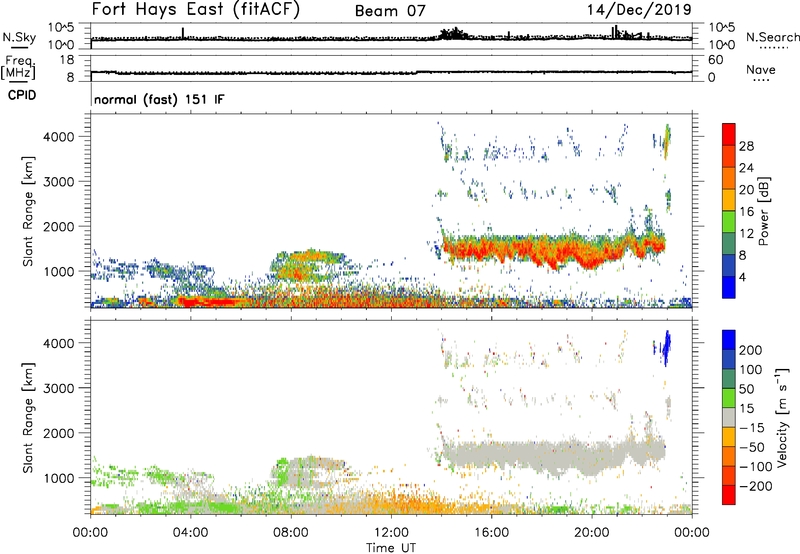The width and height of the screenshot is (800, 554).
Task: Click the blue velocity patch near 4000 km
Action: pyautogui.click(x=666, y=347)
